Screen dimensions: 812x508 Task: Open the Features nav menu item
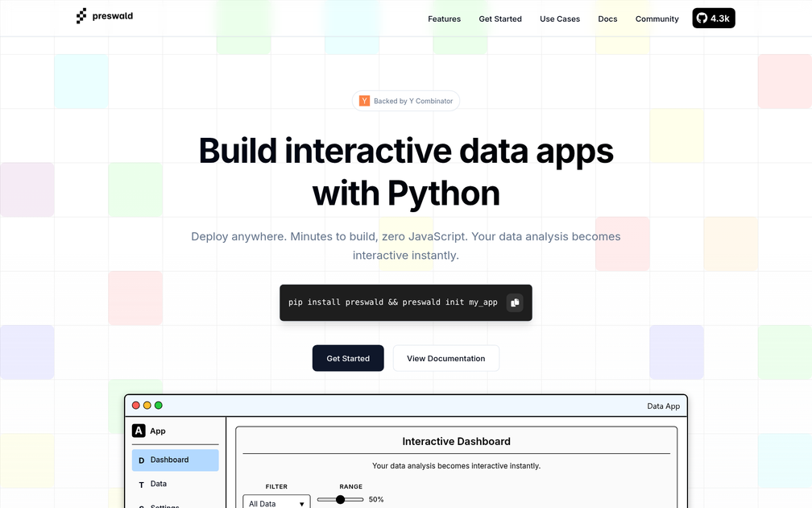click(444, 19)
